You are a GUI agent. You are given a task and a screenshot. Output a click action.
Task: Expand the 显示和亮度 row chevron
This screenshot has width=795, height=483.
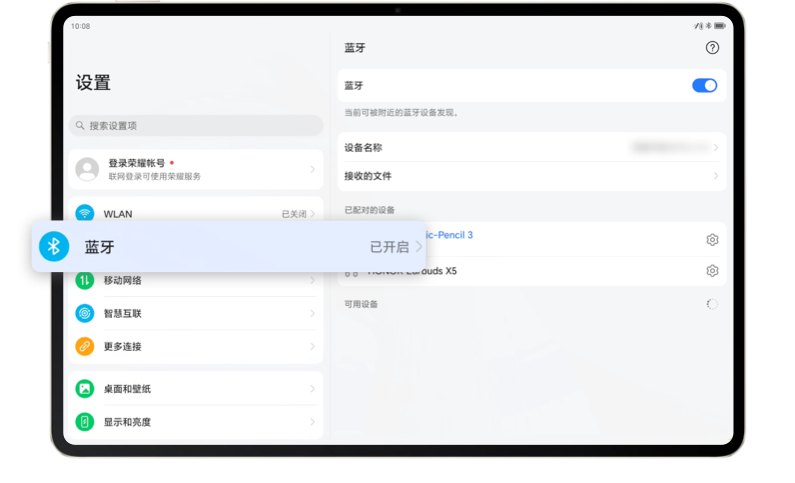tap(312, 422)
